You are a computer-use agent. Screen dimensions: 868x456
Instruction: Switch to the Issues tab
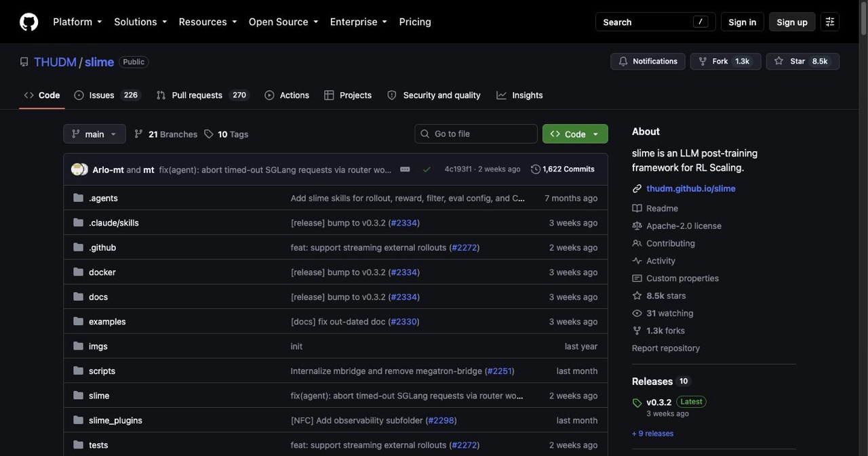coord(107,96)
